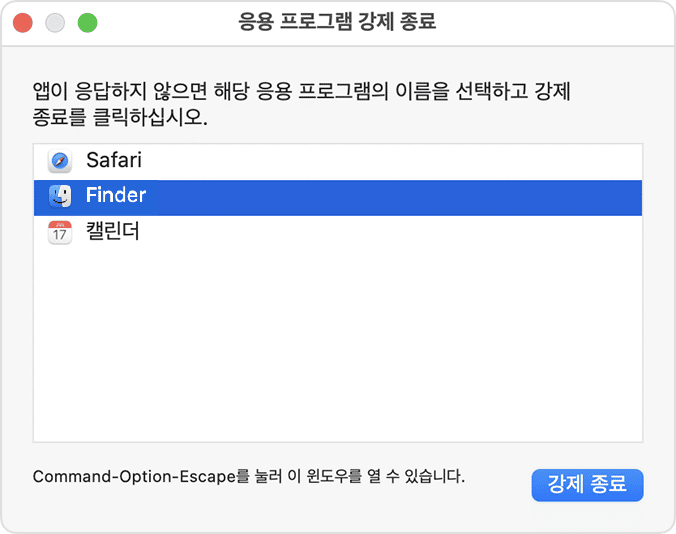This screenshot has height=534, width=676.
Task: Minimize window with the yellow button
Action: click(x=54, y=22)
